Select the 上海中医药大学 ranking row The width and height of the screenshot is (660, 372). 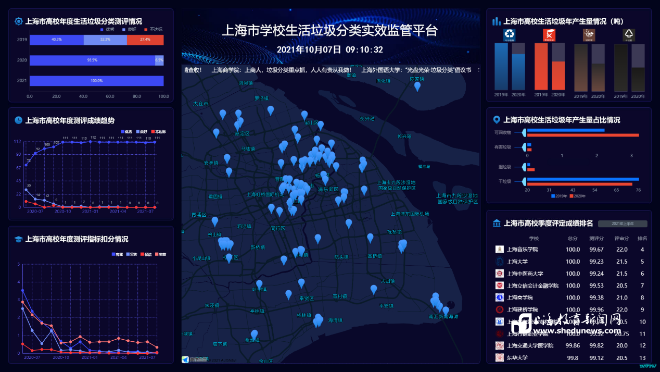(x=571, y=274)
